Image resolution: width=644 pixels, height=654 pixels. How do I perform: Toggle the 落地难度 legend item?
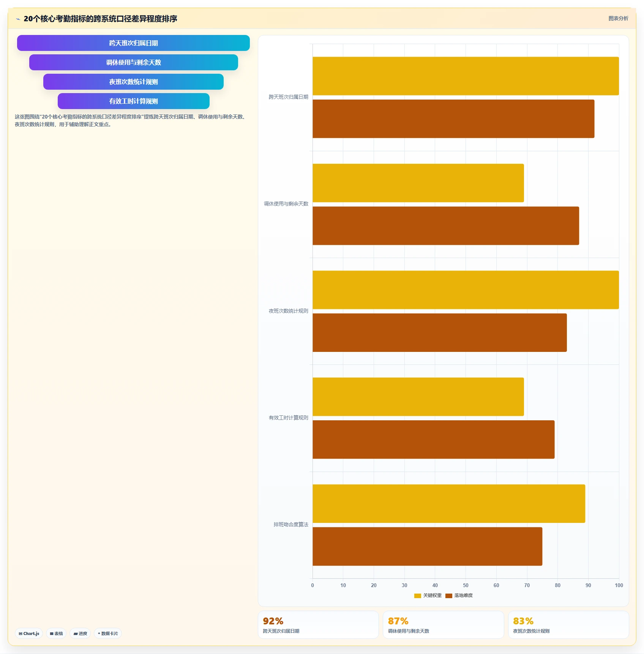459,595
